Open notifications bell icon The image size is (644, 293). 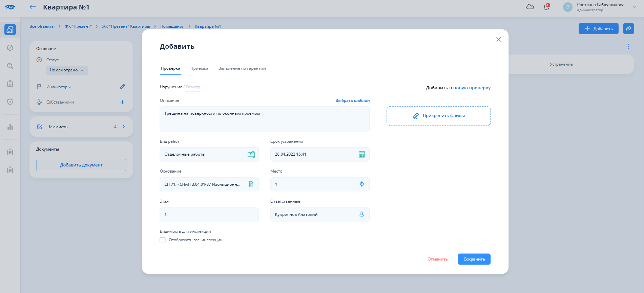546,7
